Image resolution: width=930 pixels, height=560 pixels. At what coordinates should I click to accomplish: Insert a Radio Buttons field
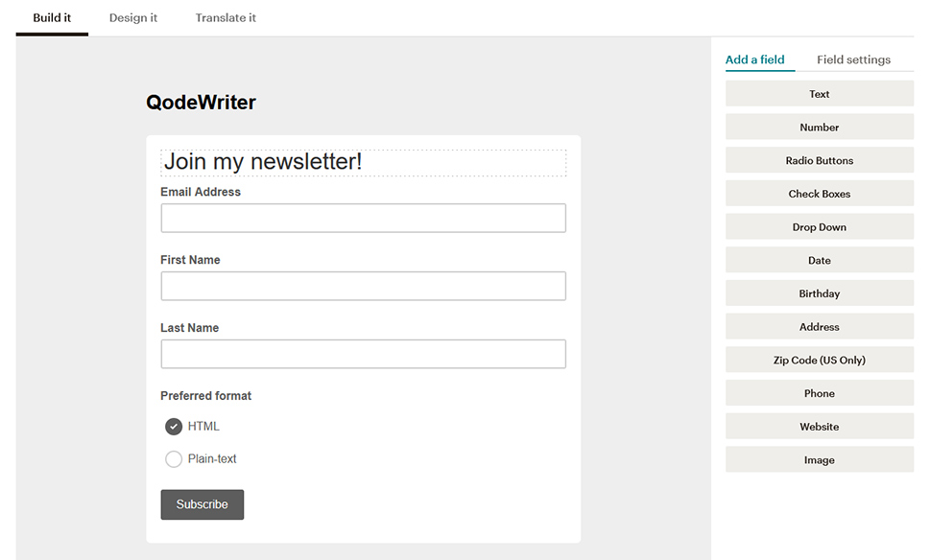tap(819, 159)
